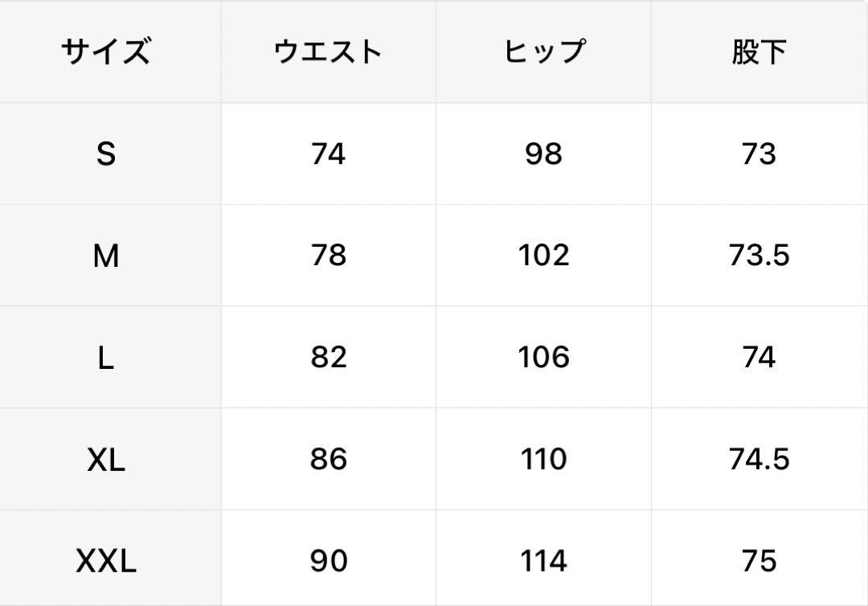Click inseam value 75 for size XXL
Screen dimensions: 868x606
(759, 561)
